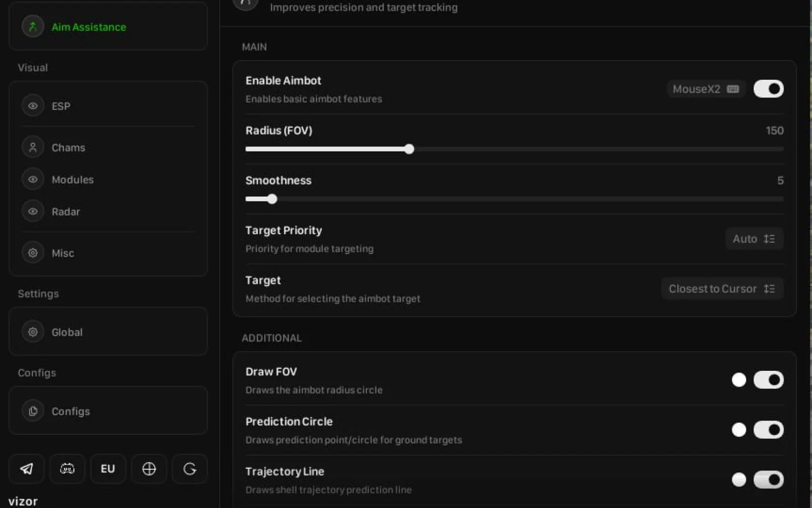The height and width of the screenshot is (508, 812).
Task: Click the gear icon beside Global
Action: pos(33,332)
